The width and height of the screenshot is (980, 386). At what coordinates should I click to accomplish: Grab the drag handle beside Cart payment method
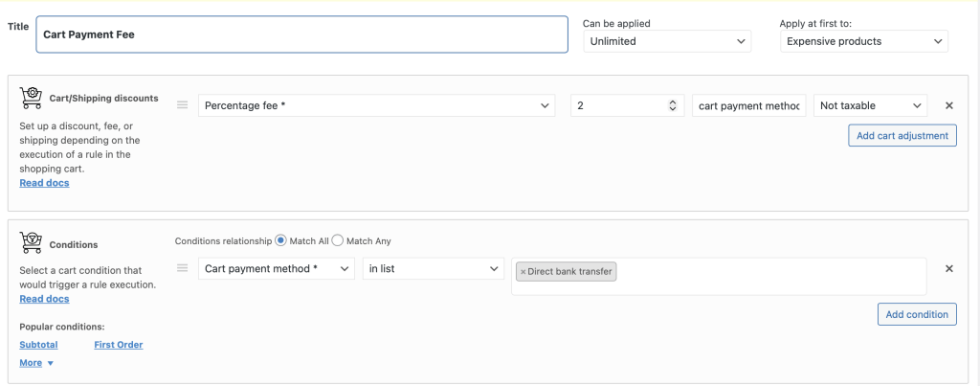point(182,269)
